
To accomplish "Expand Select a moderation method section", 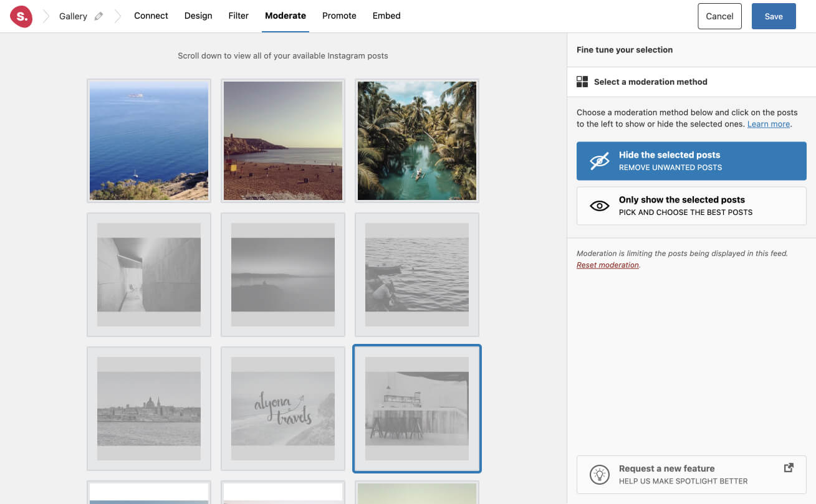I will [691, 82].
